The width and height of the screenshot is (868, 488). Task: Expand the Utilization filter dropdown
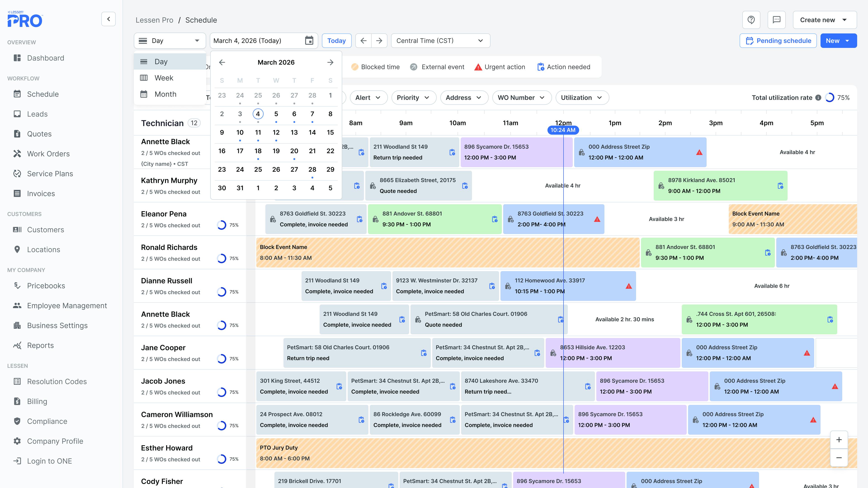point(582,98)
